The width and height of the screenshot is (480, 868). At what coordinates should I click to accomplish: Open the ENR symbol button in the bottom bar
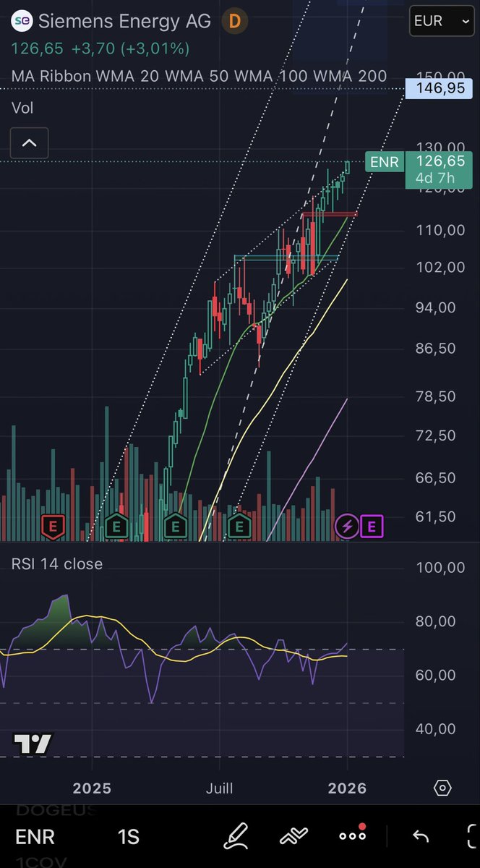click(x=35, y=837)
